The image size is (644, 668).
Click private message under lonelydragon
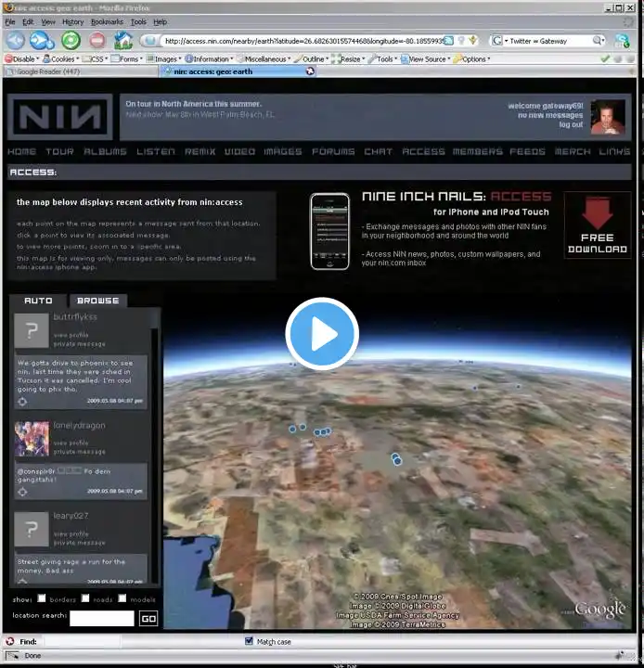click(x=79, y=452)
